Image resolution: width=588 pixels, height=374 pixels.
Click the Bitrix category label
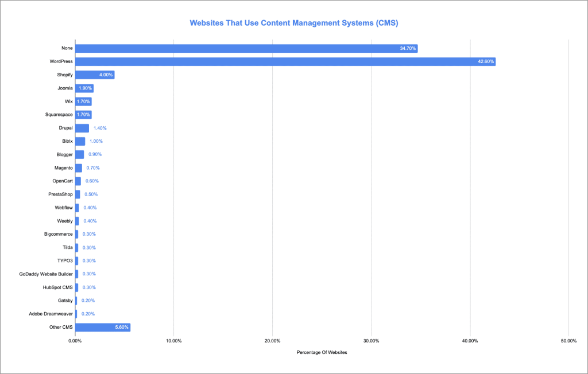tap(68, 141)
